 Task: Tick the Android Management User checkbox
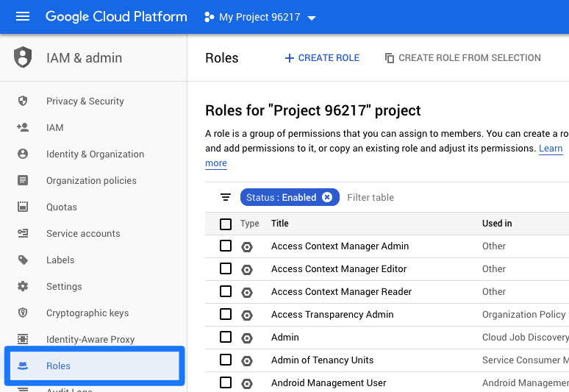(x=226, y=382)
